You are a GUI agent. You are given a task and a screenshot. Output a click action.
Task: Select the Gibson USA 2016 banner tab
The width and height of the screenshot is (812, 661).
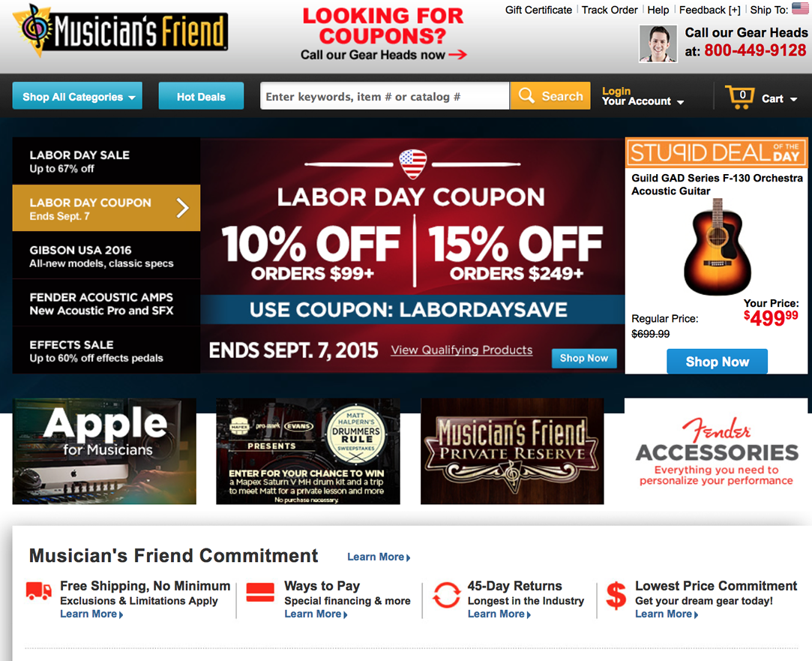(x=106, y=256)
